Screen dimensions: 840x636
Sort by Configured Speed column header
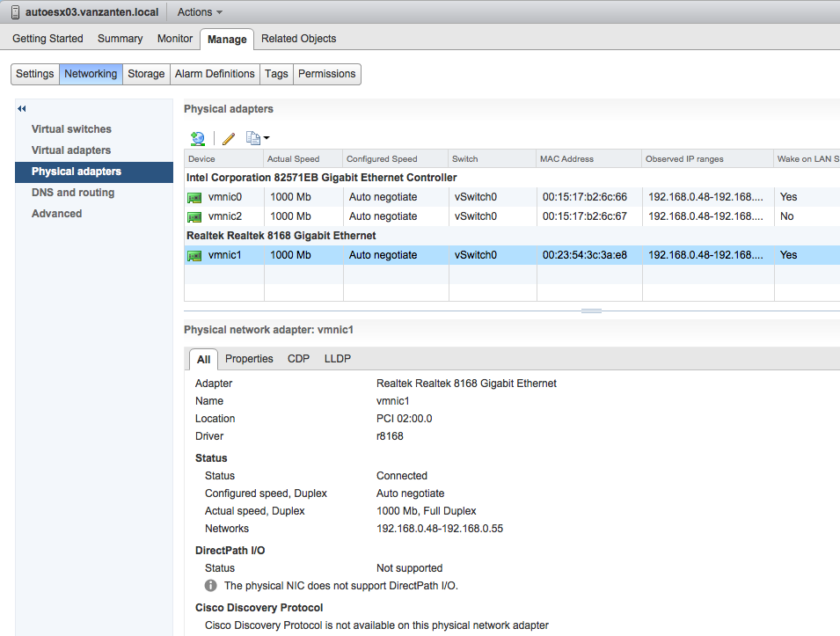click(x=395, y=158)
